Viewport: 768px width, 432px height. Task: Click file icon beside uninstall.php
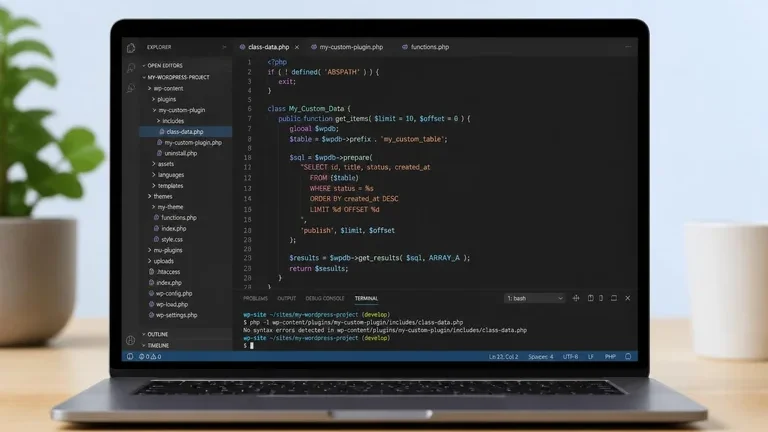pyautogui.click(x=159, y=153)
